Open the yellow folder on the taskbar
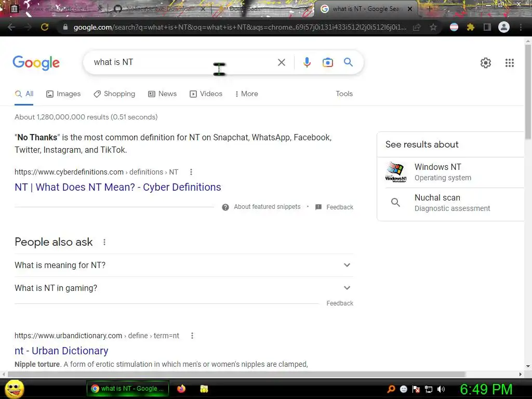The height and width of the screenshot is (399, 532). click(x=204, y=389)
